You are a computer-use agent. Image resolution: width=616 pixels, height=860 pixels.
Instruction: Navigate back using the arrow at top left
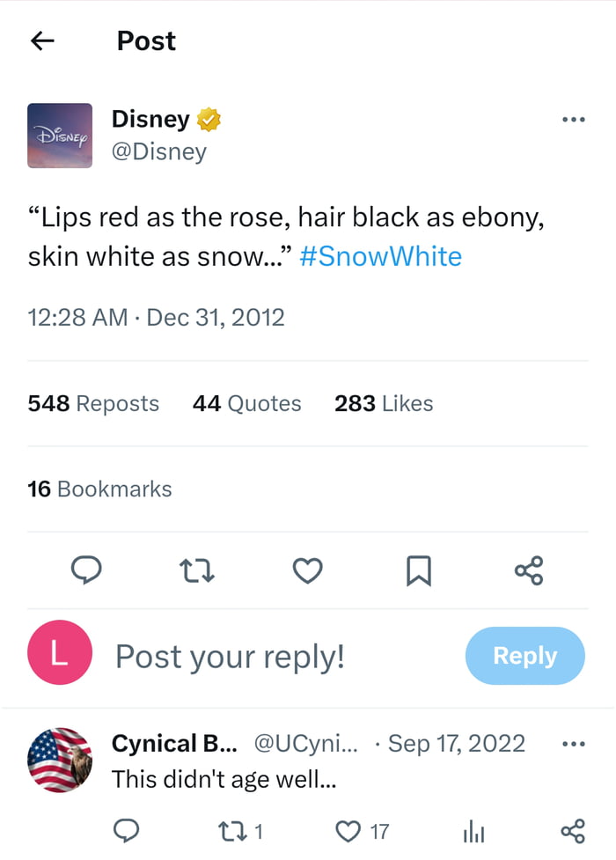point(42,40)
